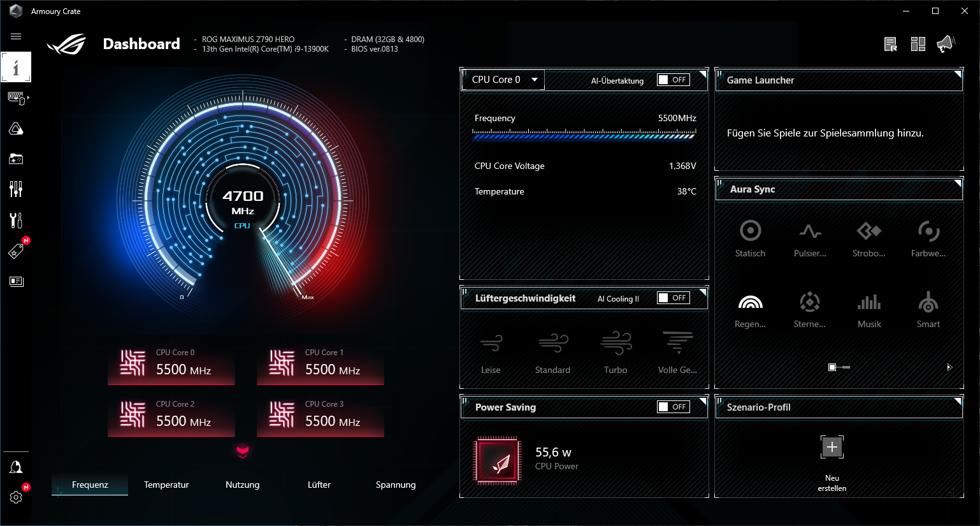
Task: Click the Frequency progress bar
Action: point(584,135)
